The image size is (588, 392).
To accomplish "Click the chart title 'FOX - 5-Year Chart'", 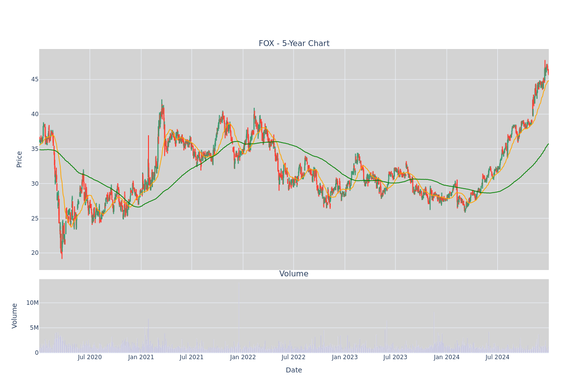I will tap(294, 44).
